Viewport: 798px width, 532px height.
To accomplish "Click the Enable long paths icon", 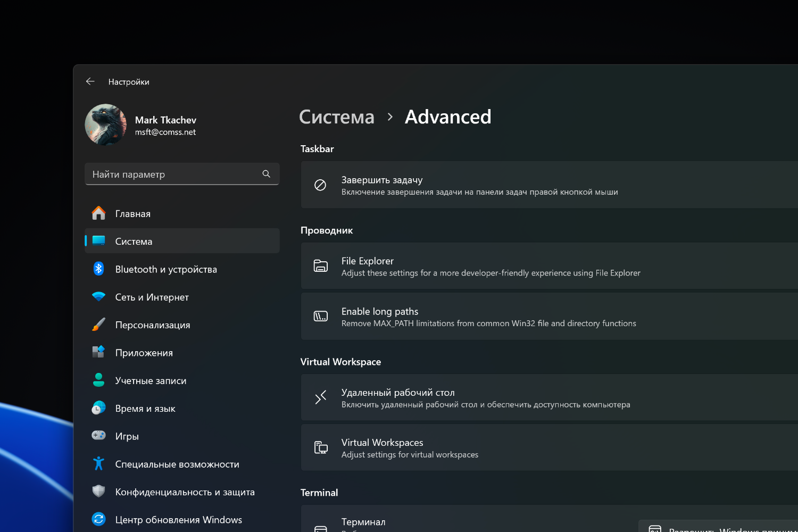I will point(321,317).
